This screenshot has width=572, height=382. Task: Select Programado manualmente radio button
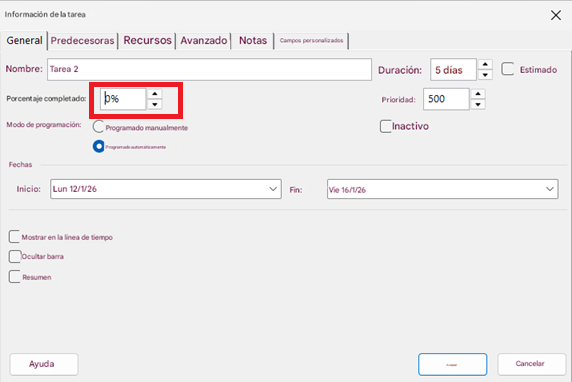pos(98,127)
